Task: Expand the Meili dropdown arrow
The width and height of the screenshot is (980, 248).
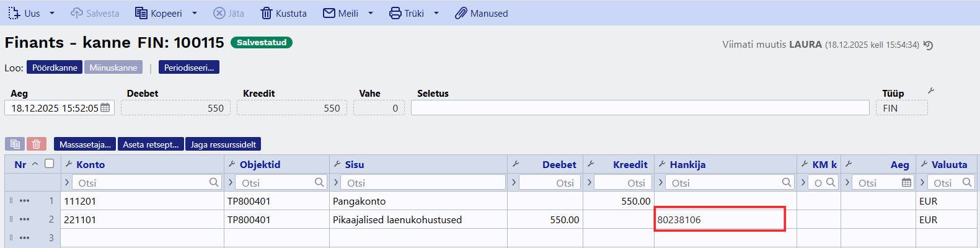Action: [371, 13]
